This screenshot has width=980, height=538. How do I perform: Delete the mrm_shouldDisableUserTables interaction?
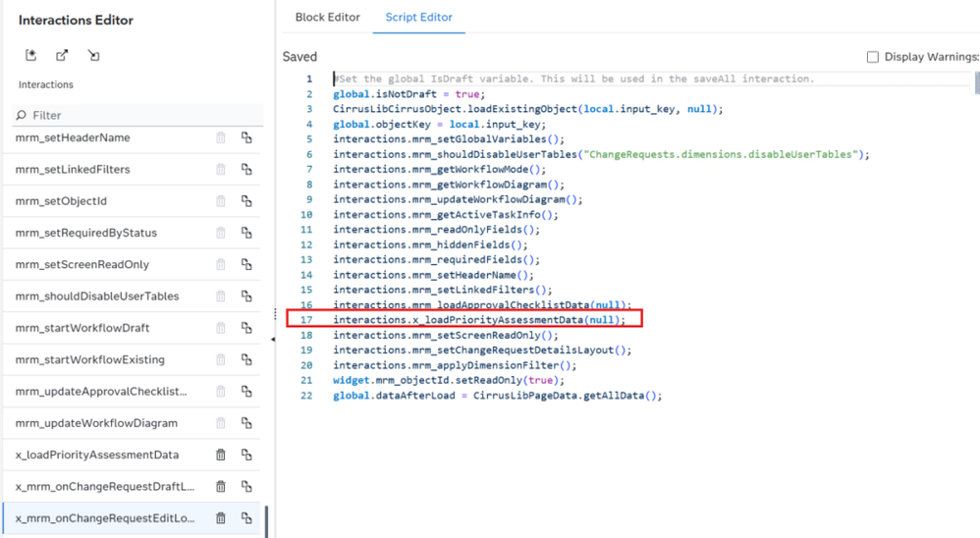point(221,296)
